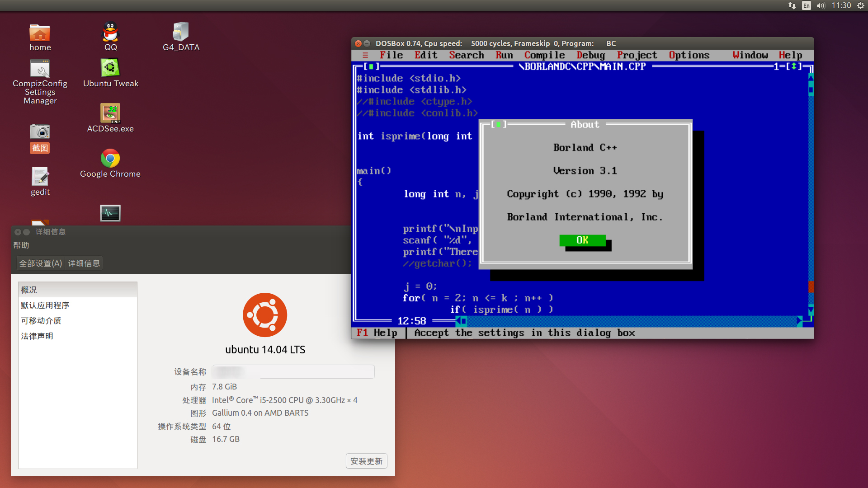The image size is (868, 488).
Task: Click F1 Help in the status line
Action: (x=377, y=333)
